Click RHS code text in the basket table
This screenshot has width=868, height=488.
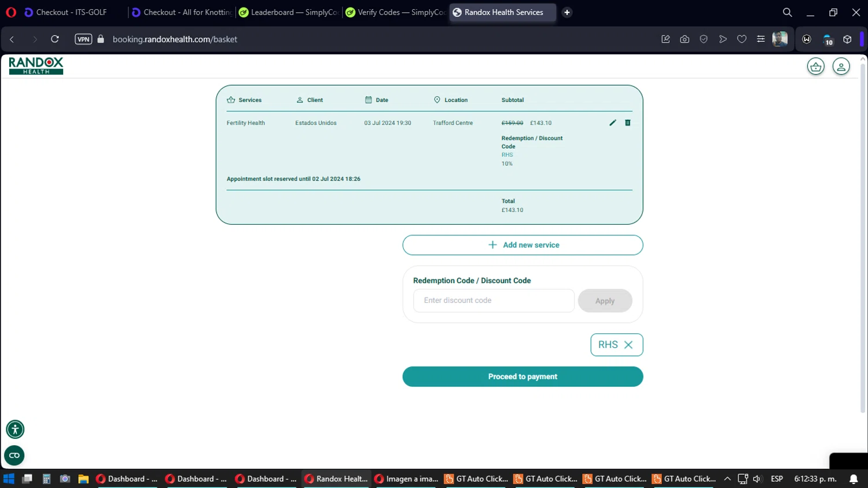pyautogui.click(x=507, y=155)
